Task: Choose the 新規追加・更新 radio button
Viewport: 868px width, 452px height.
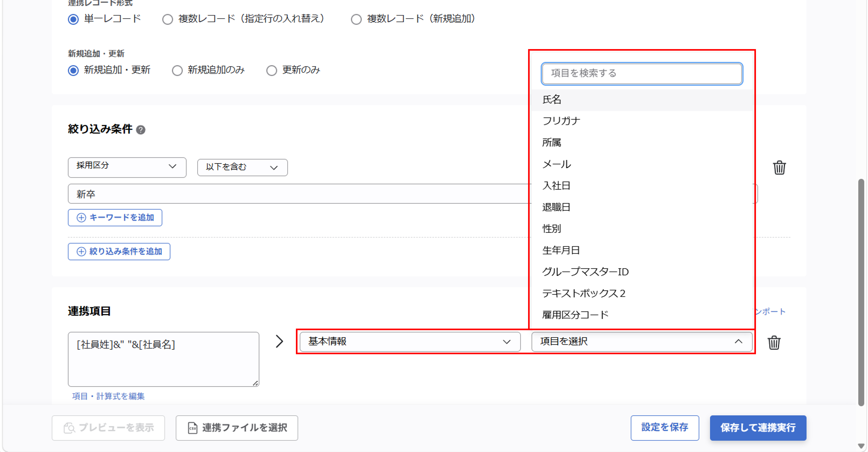Action: [73, 70]
